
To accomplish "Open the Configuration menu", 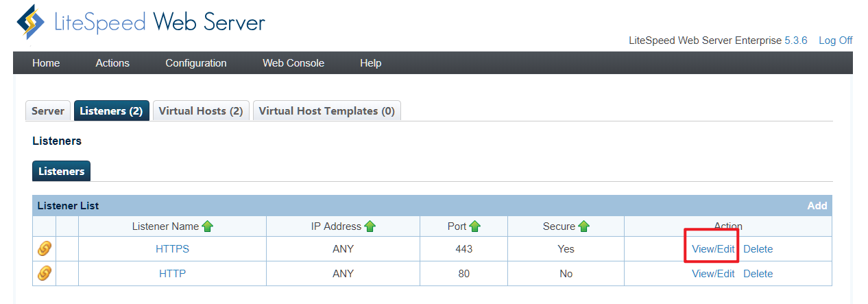I will [x=195, y=63].
